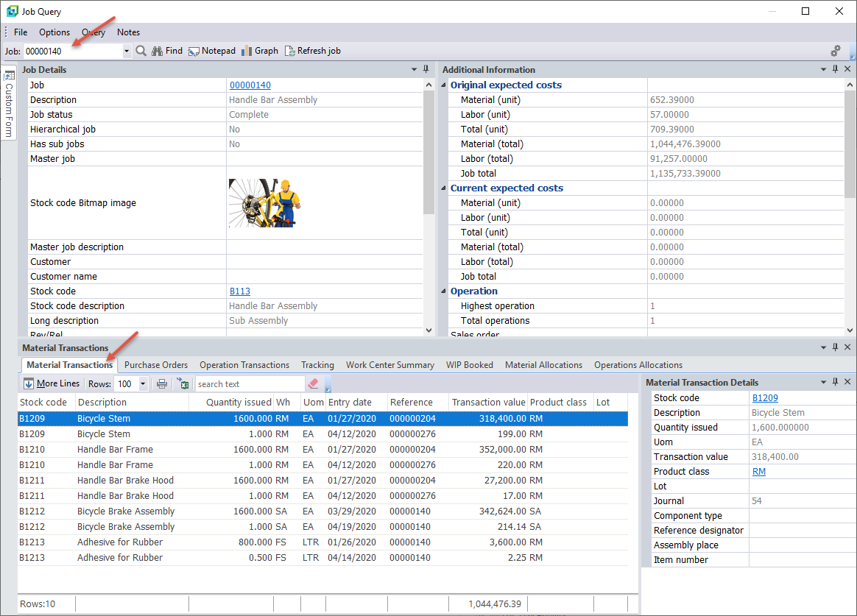This screenshot has width=857, height=616.
Task: Open the Notes menu
Action: (x=128, y=32)
